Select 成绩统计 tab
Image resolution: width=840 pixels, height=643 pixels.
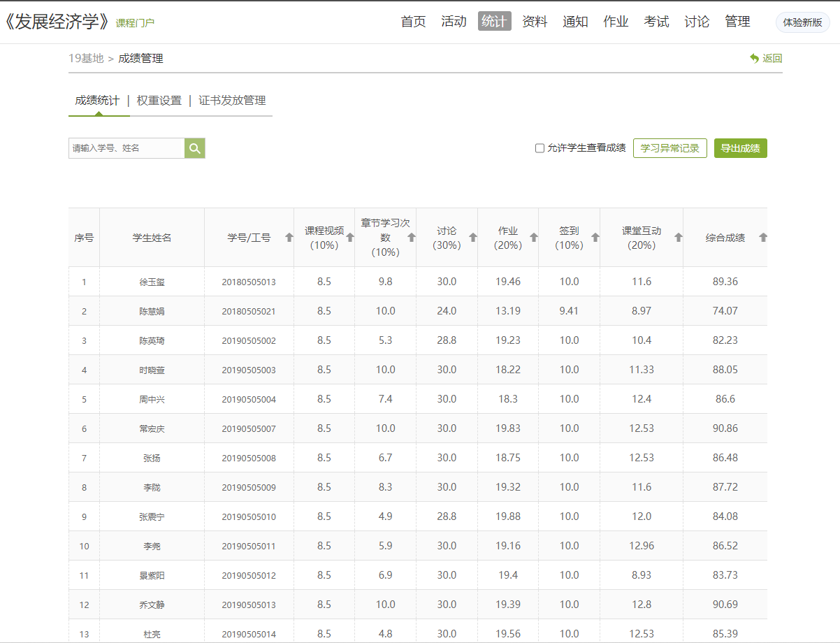pyautogui.click(x=97, y=101)
